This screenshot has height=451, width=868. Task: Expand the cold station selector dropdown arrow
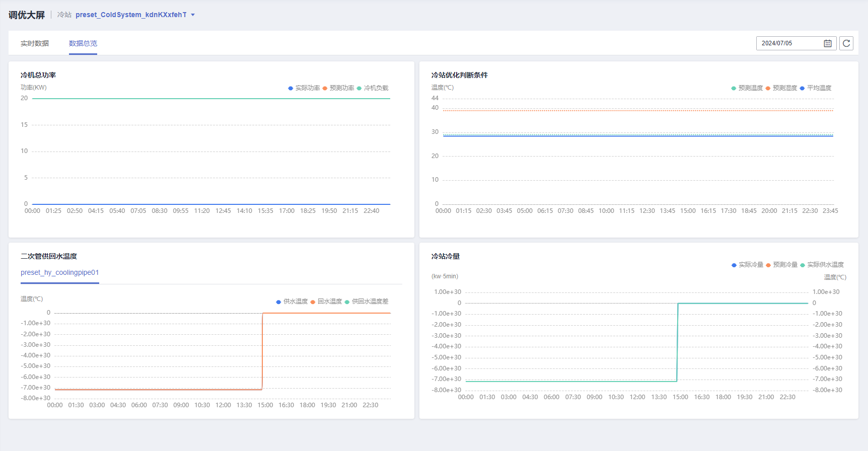click(193, 15)
